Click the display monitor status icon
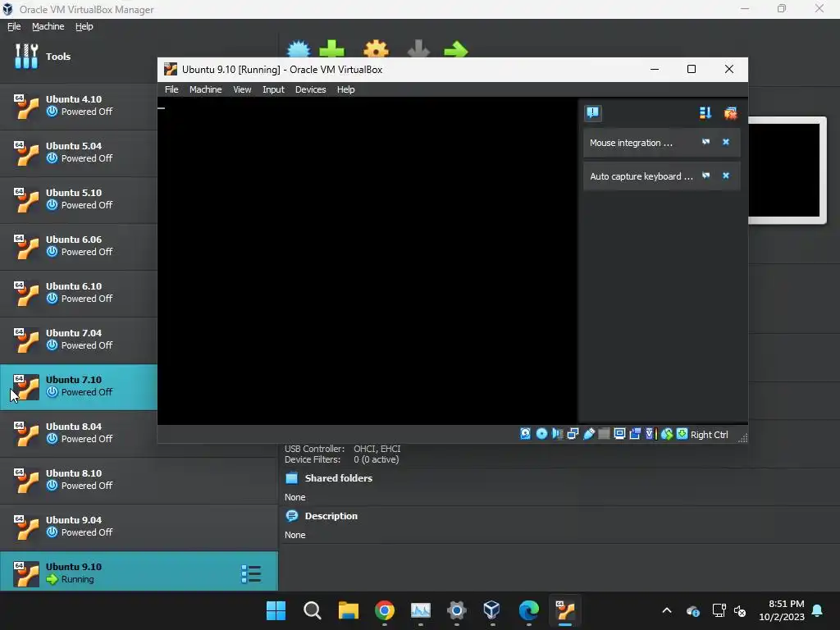Image resolution: width=840 pixels, height=630 pixels. 619,434
